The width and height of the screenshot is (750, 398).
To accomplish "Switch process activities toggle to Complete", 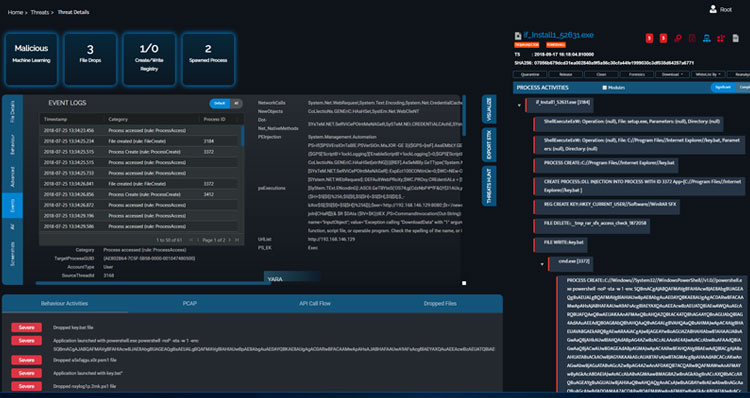I will point(743,88).
